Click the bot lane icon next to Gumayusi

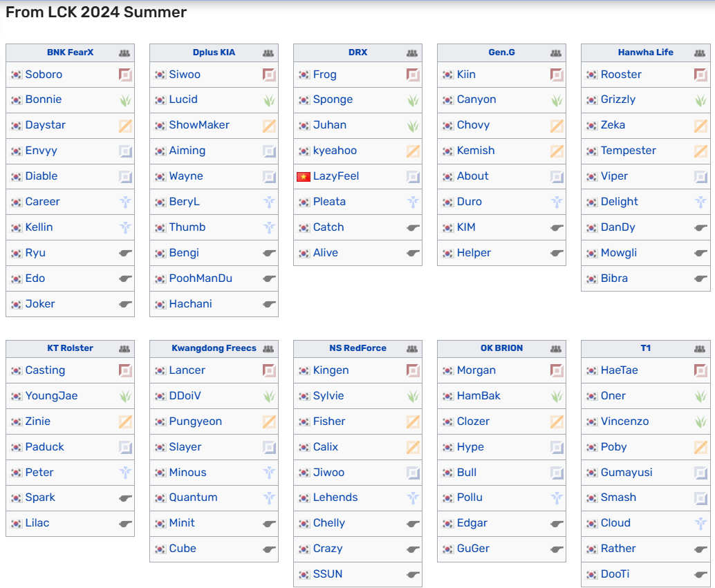[x=700, y=473]
